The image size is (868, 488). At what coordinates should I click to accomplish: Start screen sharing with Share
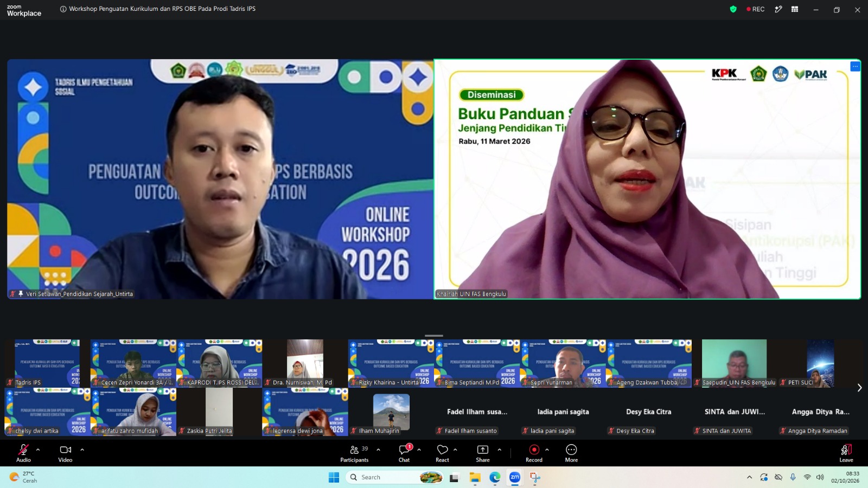[x=483, y=453]
